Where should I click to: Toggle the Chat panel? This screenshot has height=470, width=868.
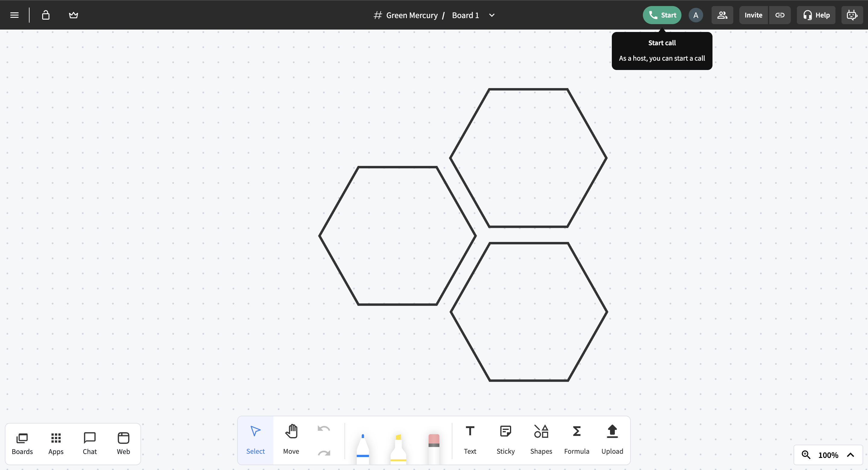coord(90,443)
